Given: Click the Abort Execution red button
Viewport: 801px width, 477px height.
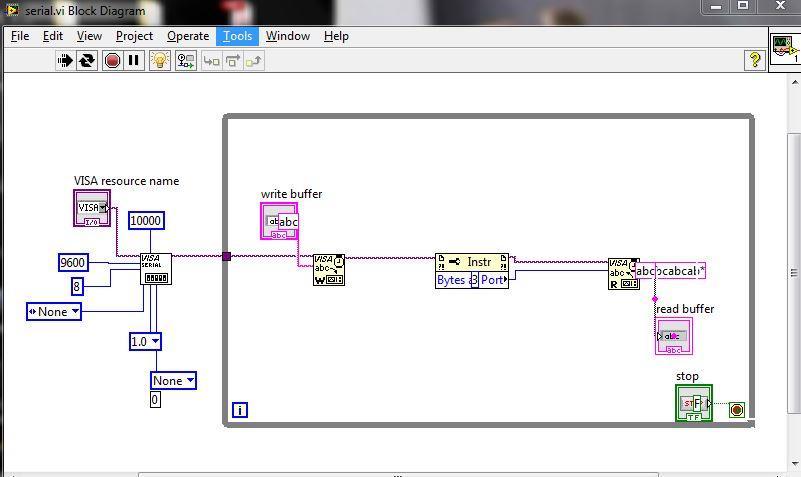Looking at the screenshot, I should (112, 61).
